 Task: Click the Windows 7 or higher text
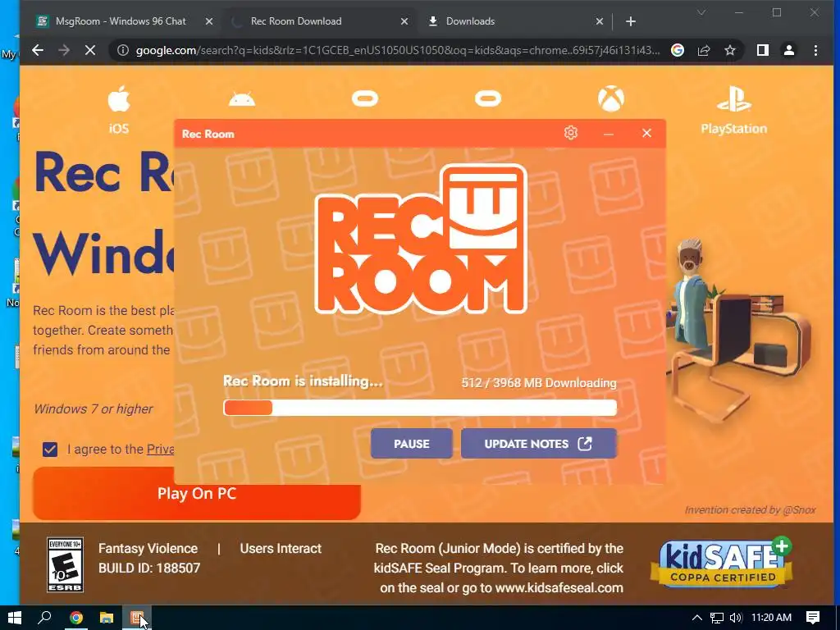(x=94, y=409)
